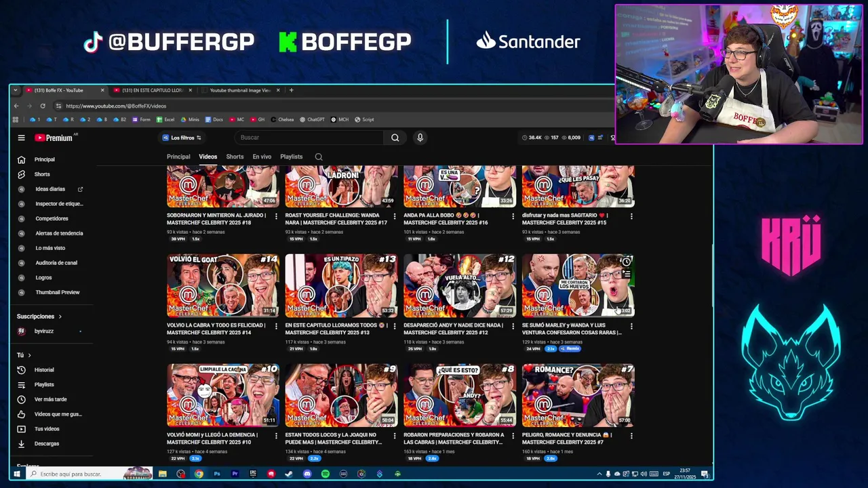
Task: Open the Script bookmark
Action: pos(364,119)
